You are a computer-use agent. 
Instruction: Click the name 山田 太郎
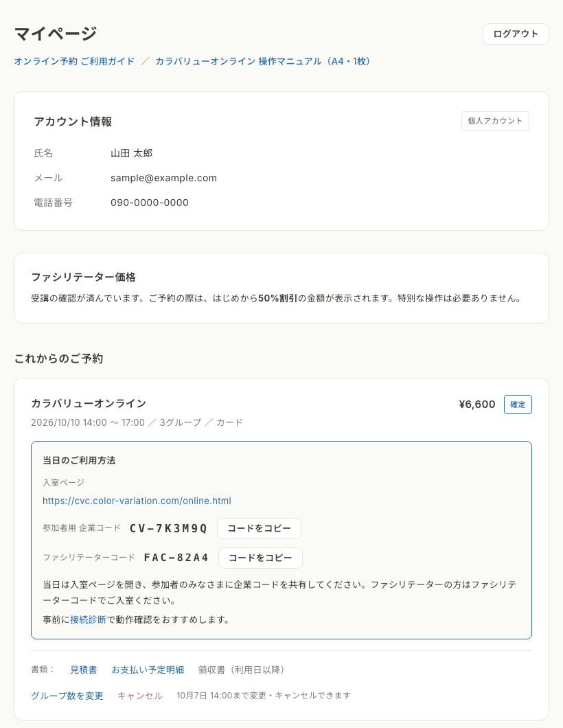point(131,153)
